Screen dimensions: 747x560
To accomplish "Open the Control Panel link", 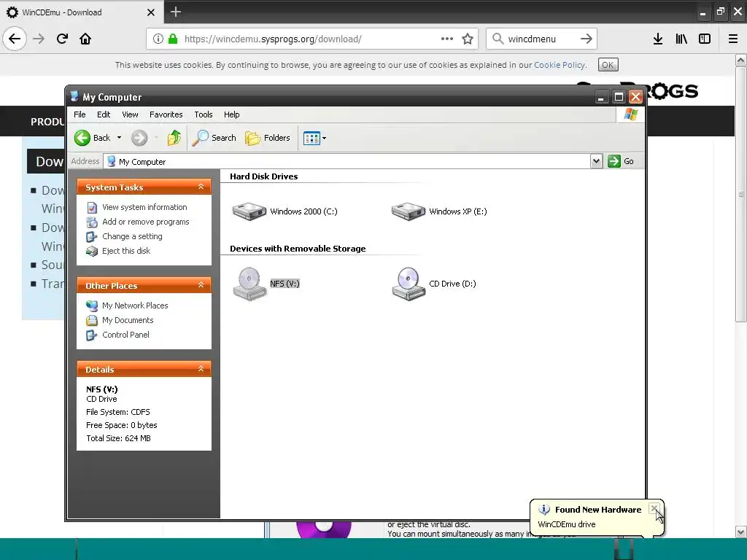I will (125, 335).
